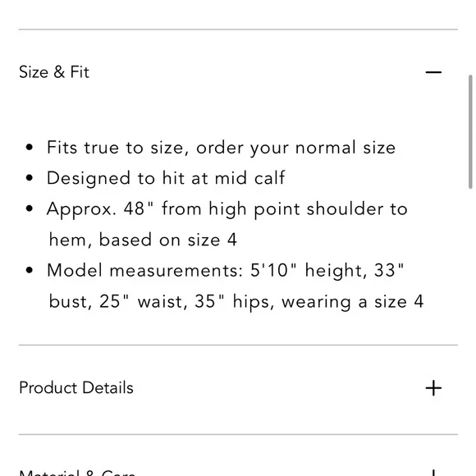Click the 'hem, based on size 4' text
Screen dimensions: 476x476
click(x=143, y=240)
